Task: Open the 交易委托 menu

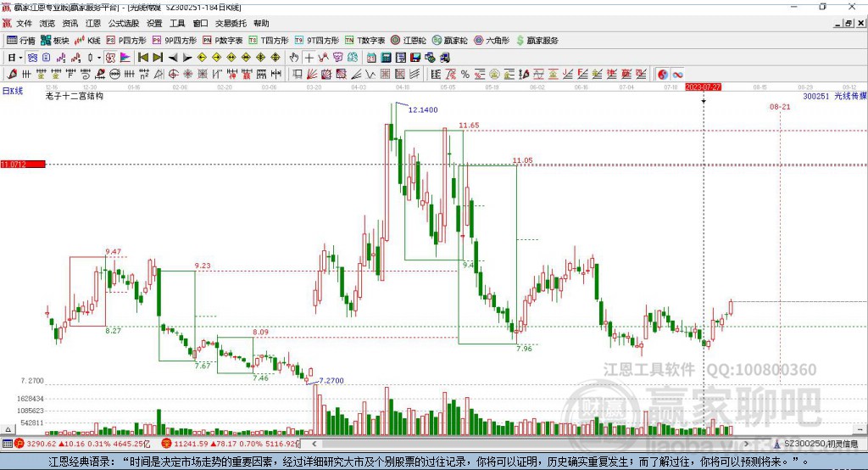Action: tap(231, 23)
